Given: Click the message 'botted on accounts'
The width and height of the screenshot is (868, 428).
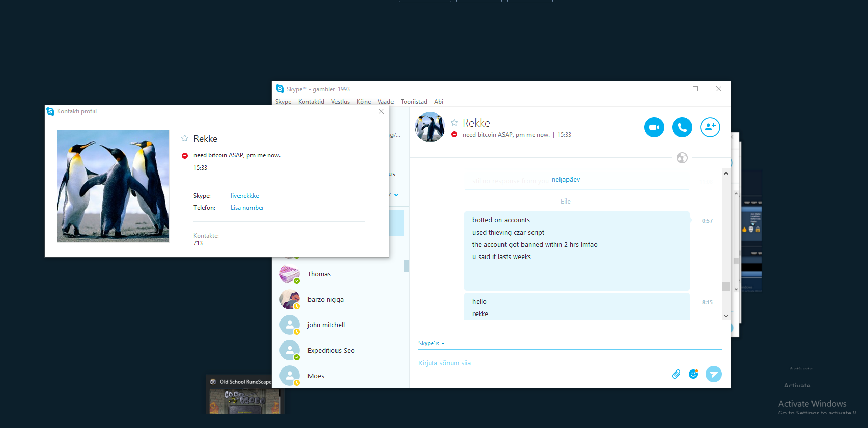Looking at the screenshot, I should tap(501, 220).
